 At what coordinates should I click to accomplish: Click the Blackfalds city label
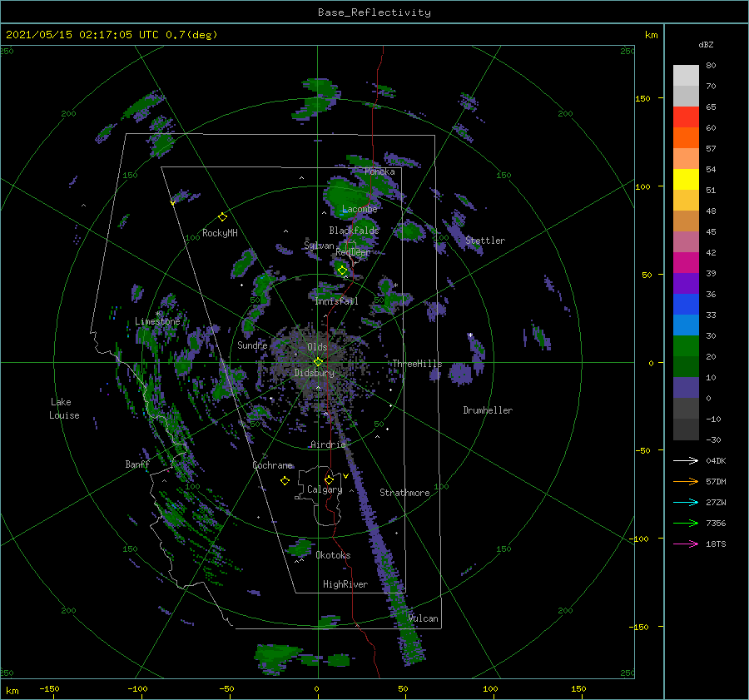click(x=354, y=231)
